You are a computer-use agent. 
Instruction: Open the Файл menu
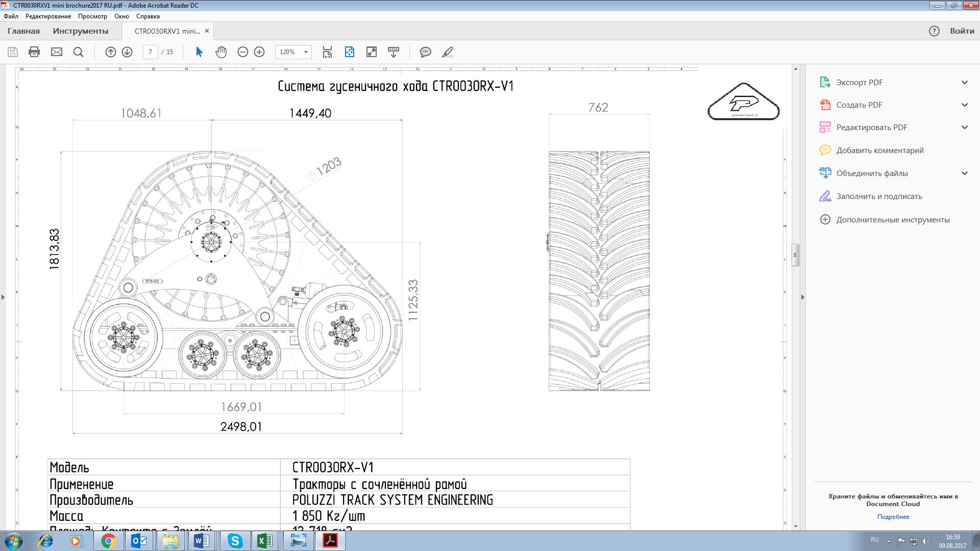11,16
